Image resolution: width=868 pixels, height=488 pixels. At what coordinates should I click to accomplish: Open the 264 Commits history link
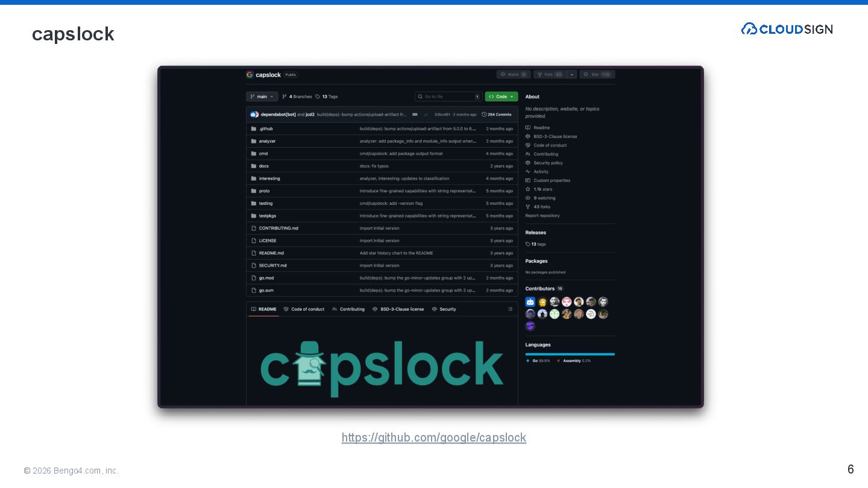pos(497,114)
